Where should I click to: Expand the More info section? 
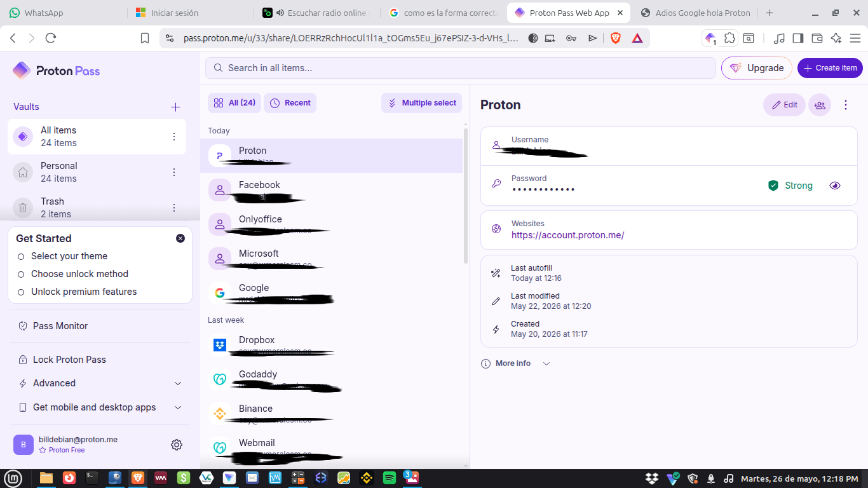coord(515,363)
